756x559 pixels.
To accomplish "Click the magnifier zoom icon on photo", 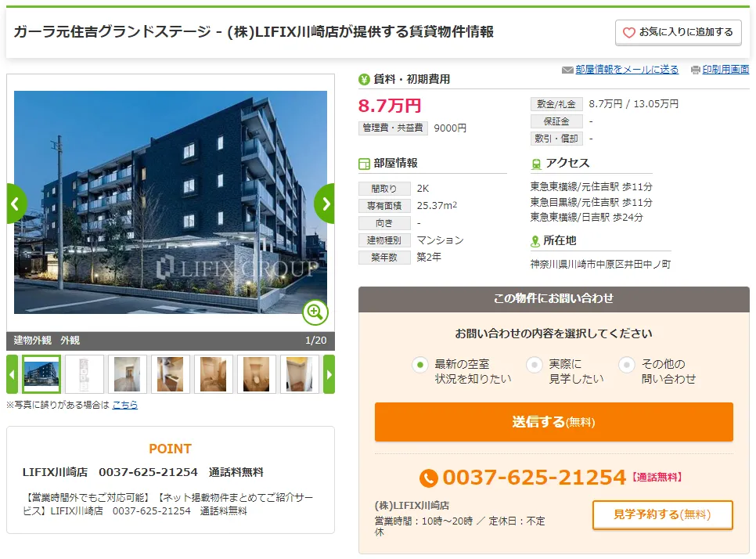I will tap(315, 312).
